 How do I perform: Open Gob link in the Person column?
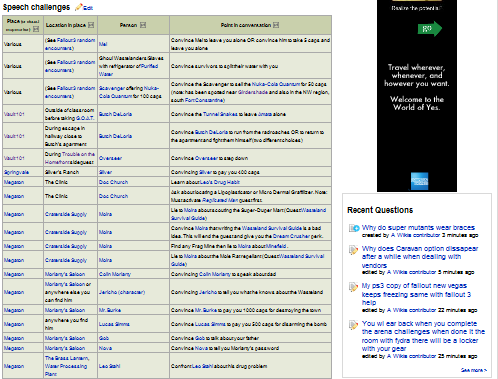(x=104, y=338)
